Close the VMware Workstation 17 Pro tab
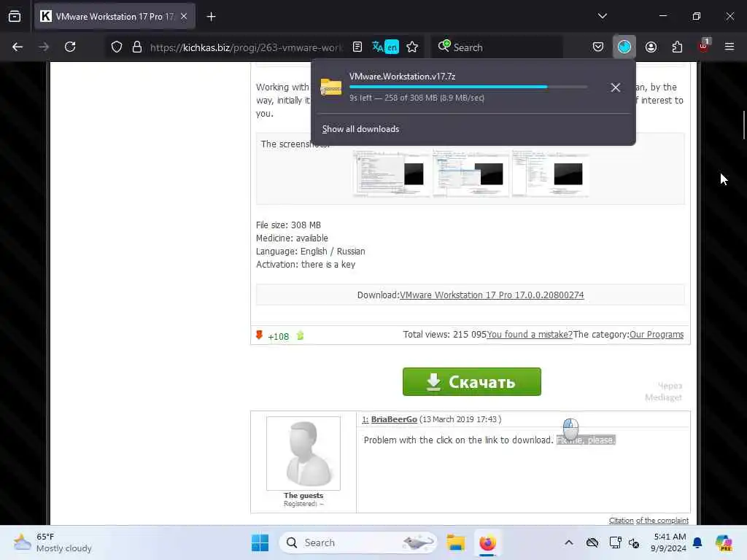 [184, 16]
